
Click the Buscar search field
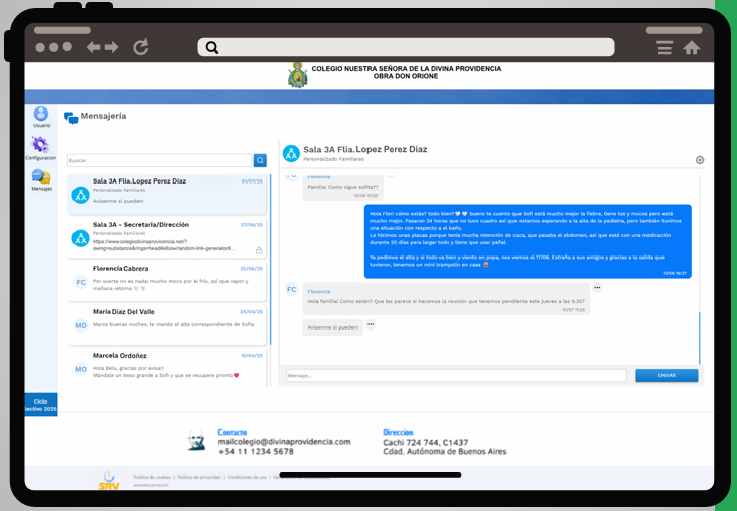pyautogui.click(x=159, y=160)
